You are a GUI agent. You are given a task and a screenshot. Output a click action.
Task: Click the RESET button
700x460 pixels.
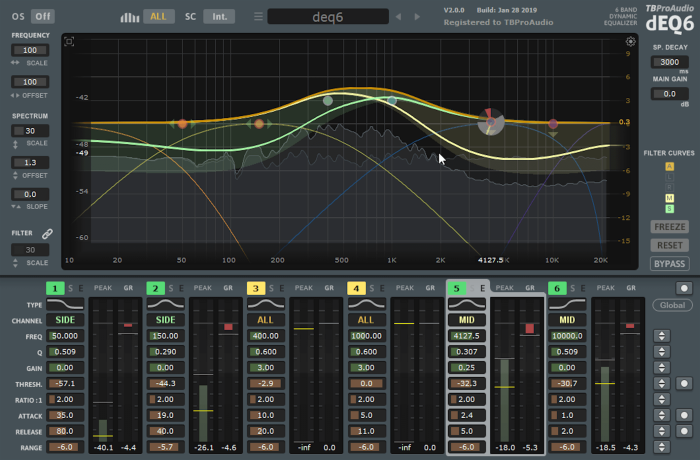[670, 245]
